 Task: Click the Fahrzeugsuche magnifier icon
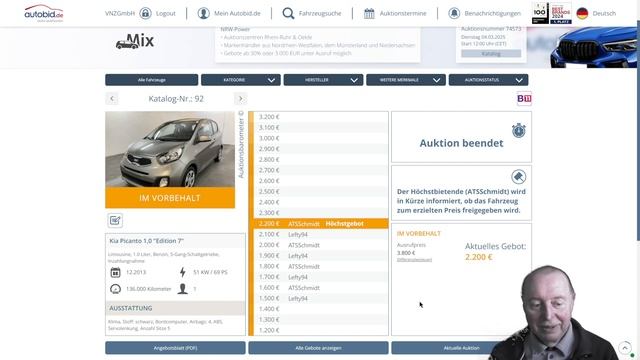[288, 13]
